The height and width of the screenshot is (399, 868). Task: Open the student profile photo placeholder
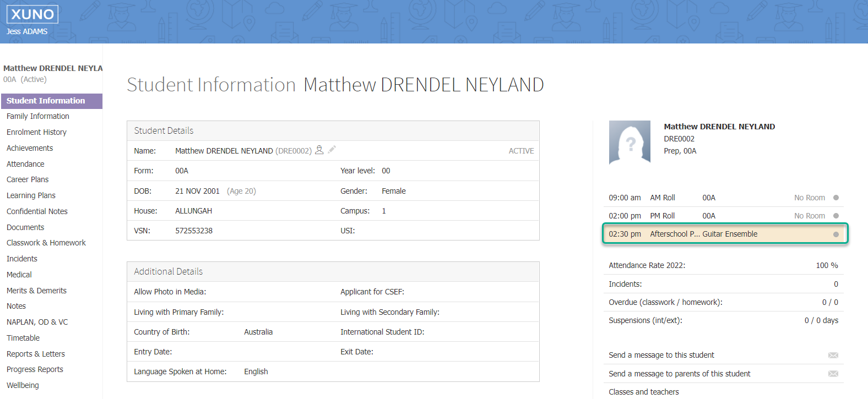tap(630, 143)
